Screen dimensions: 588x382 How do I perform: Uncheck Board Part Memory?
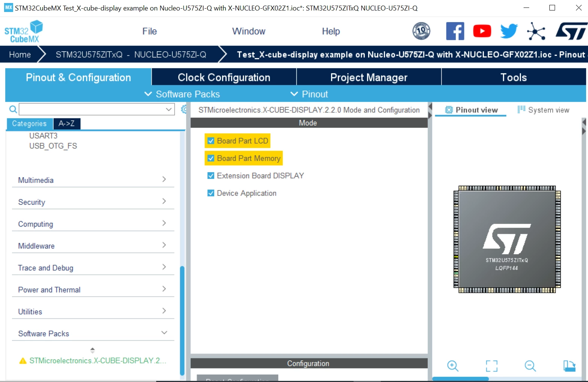coord(211,158)
